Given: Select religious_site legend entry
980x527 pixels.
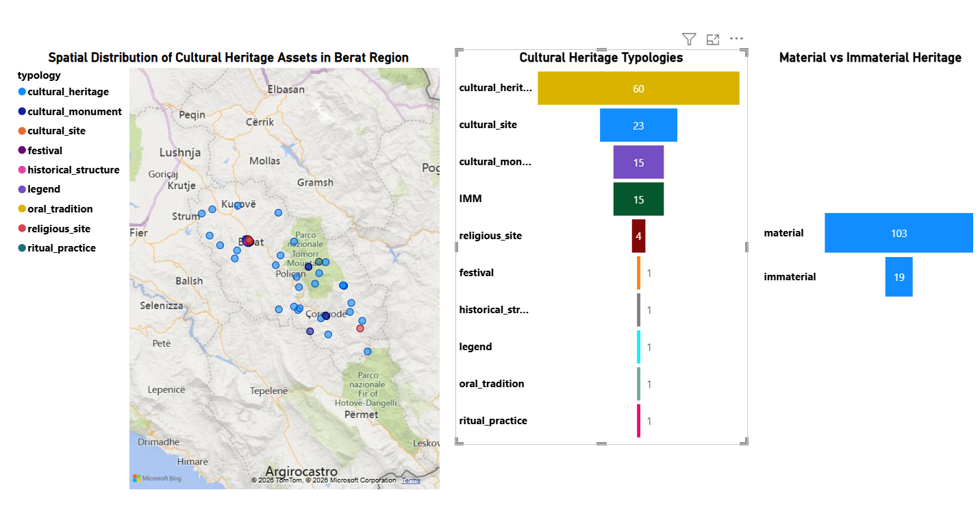Looking at the screenshot, I should pyautogui.click(x=54, y=229).
